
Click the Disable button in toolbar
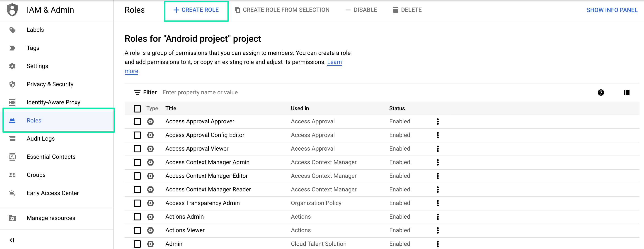coord(361,10)
